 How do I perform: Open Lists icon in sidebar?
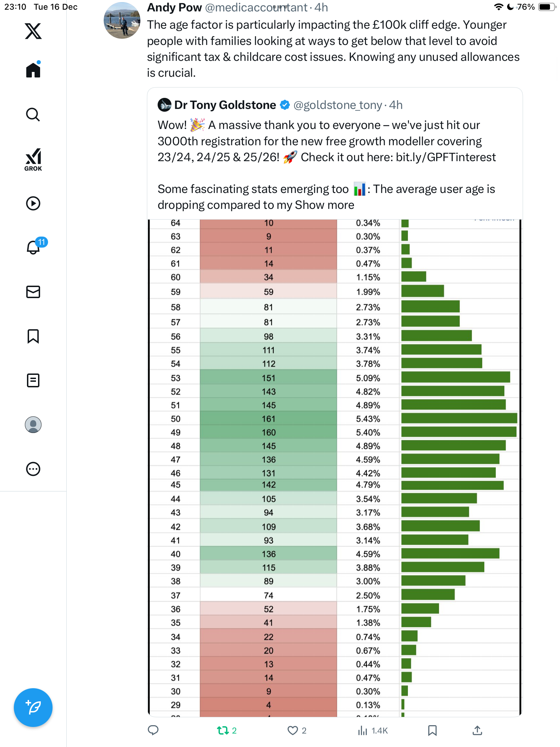click(x=33, y=380)
